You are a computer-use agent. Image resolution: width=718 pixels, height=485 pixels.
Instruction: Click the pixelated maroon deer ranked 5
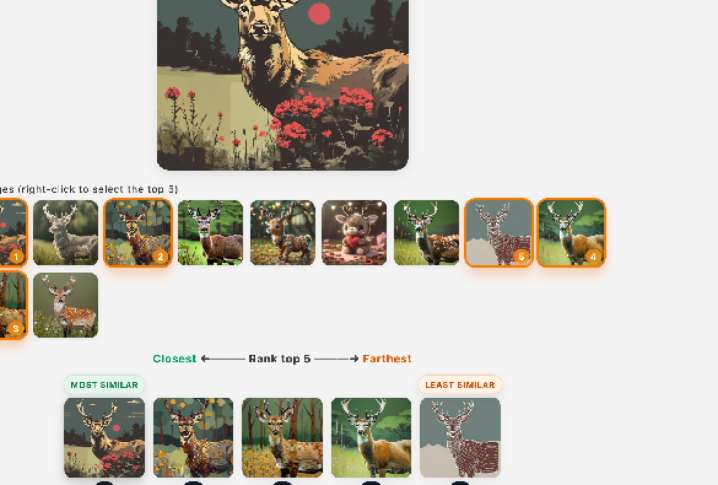point(499,233)
